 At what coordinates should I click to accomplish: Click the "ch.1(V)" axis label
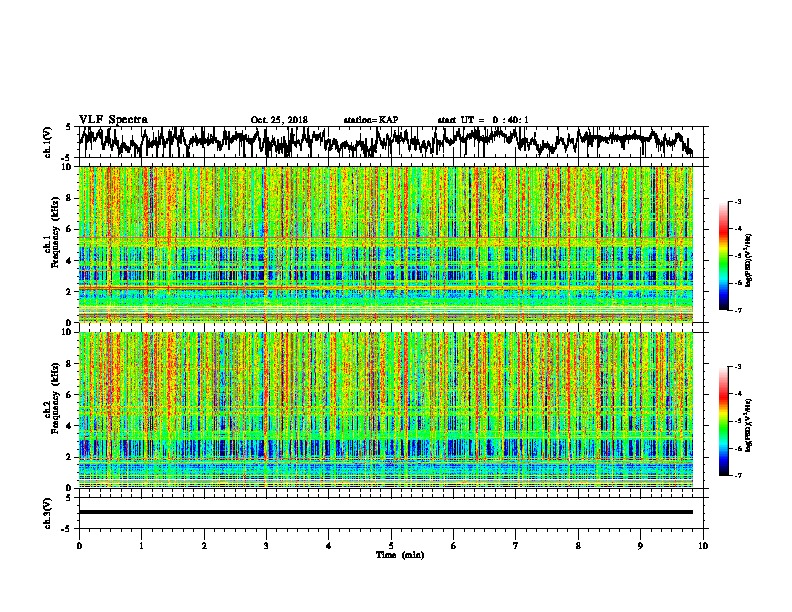(x=47, y=142)
